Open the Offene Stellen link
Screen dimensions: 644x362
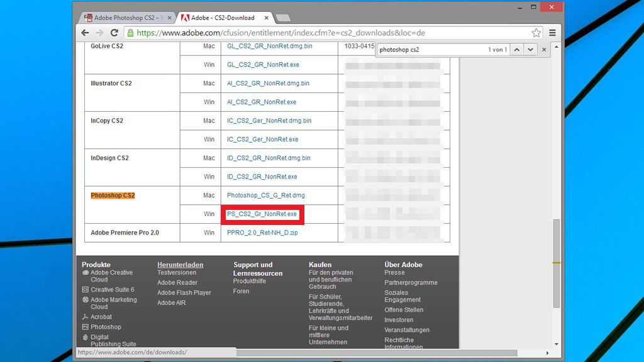click(x=404, y=310)
